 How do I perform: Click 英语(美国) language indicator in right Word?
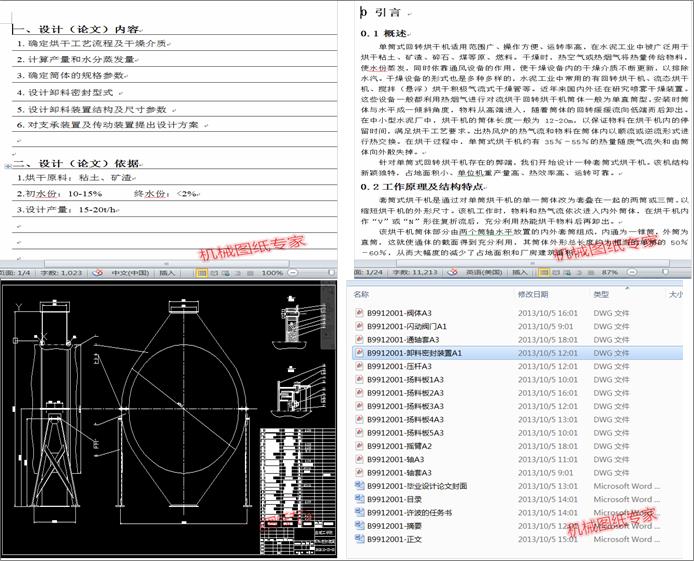tap(484, 272)
